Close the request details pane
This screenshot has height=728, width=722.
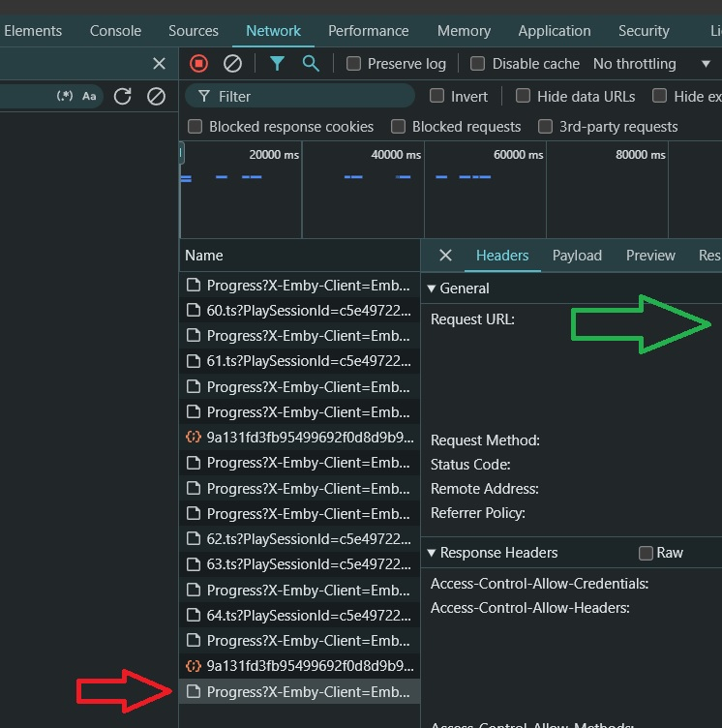tap(445, 255)
